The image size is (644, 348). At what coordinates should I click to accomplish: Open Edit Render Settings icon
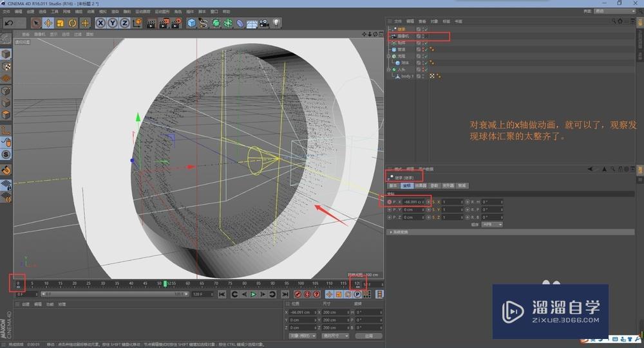(x=176, y=23)
